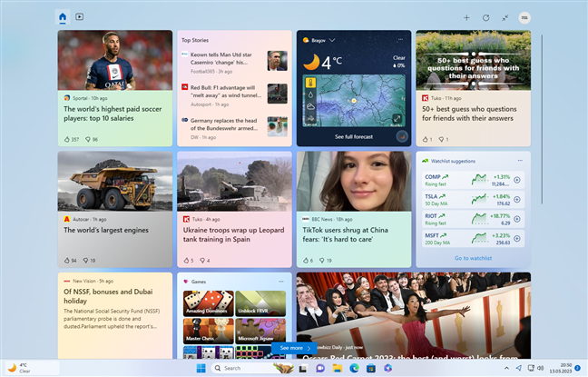Select cloud map layer in weather widget
The width and height of the screenshot is (588, 377).
[x=311, y=106]
